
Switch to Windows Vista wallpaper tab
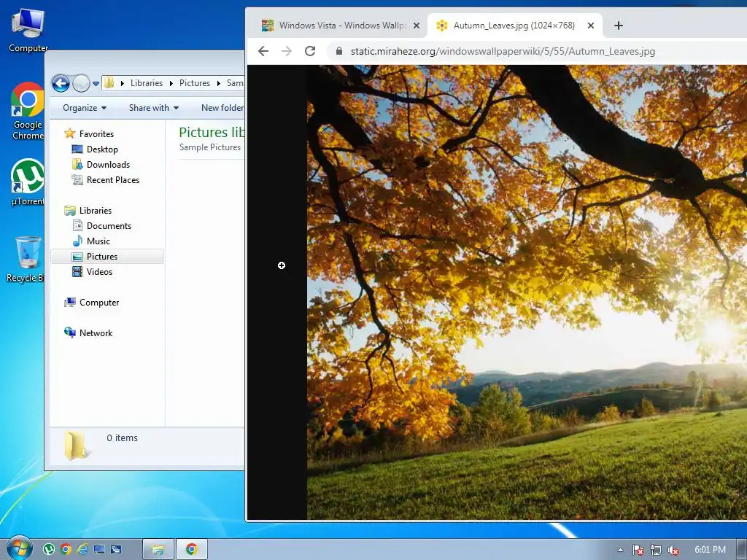coord(341,26)
